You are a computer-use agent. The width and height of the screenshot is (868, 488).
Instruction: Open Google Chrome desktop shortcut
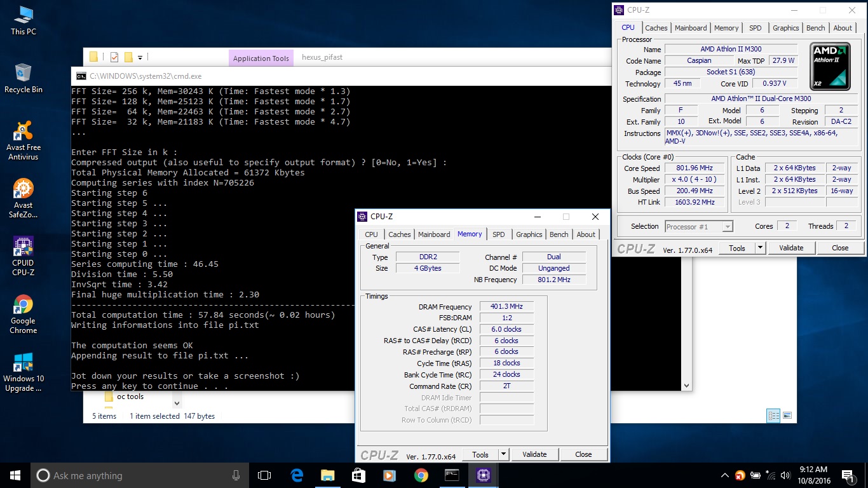[24, 315]
